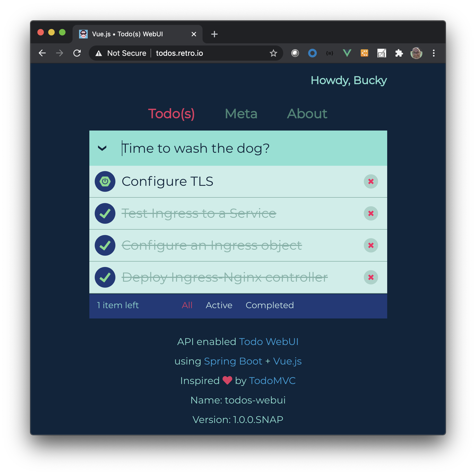Follow the Todo WebUI link

(269, 342)
